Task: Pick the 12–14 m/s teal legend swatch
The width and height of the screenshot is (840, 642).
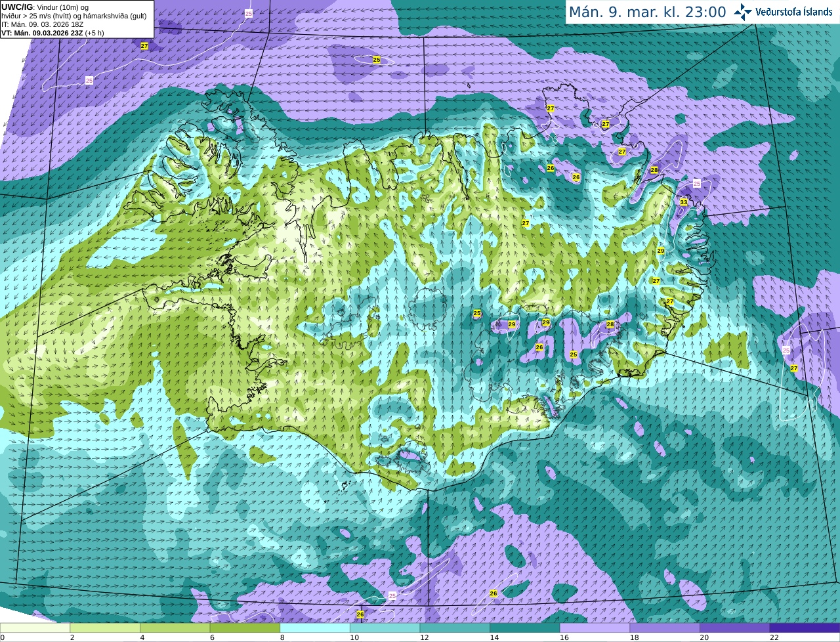Action: [x=455, y=628]
